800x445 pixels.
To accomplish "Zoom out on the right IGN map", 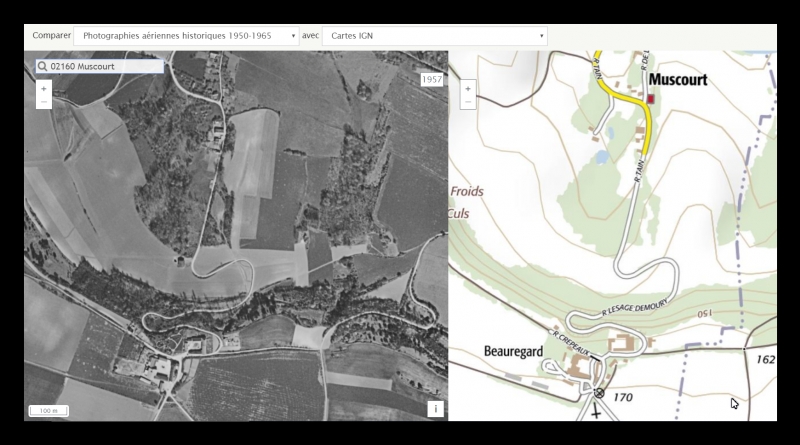I will click(468, 102).
